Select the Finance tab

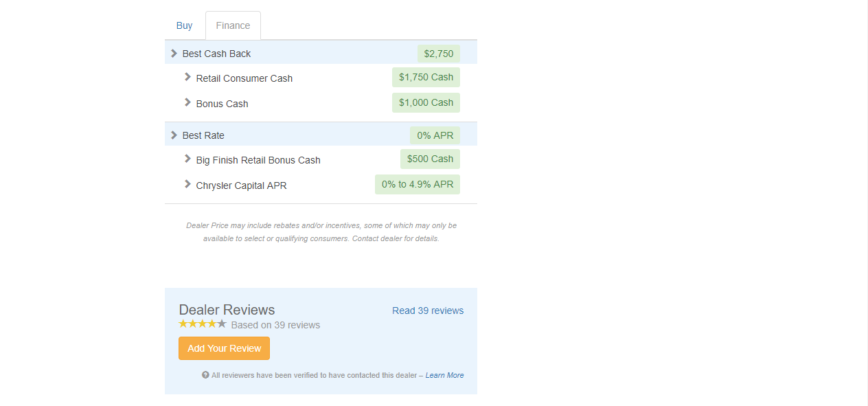pyautogui.click(x=233, y=25)
